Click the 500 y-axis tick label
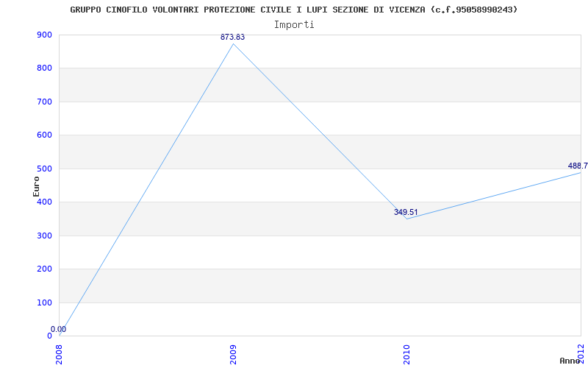 (x=44, y=169)
